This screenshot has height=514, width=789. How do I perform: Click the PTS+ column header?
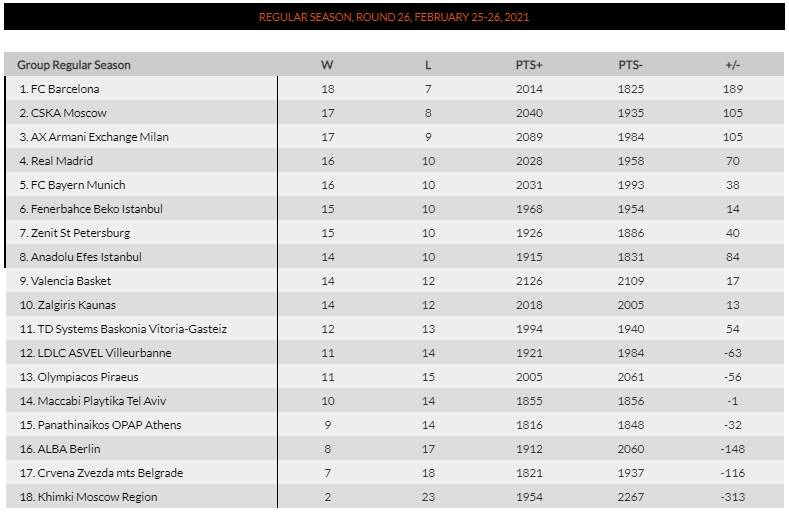point(529,65)
